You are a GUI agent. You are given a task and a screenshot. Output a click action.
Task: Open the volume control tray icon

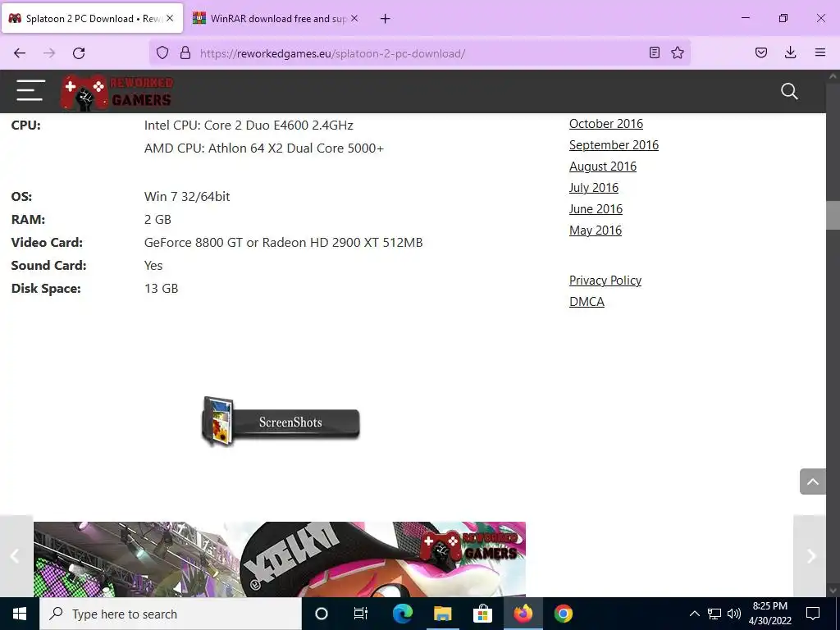[x=734, y=614]
